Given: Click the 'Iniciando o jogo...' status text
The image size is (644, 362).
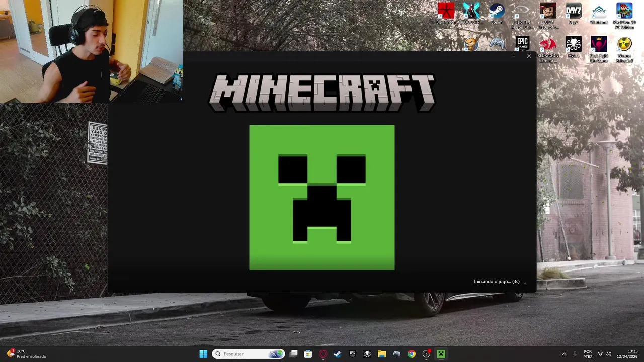Looking at the screenshot, I should [497, 282].
